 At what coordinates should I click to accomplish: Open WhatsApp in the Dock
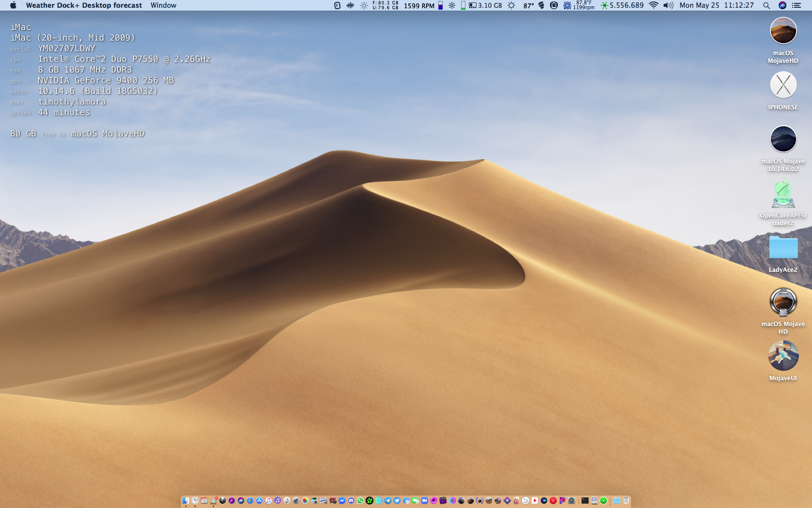click(x=361, y=501)
